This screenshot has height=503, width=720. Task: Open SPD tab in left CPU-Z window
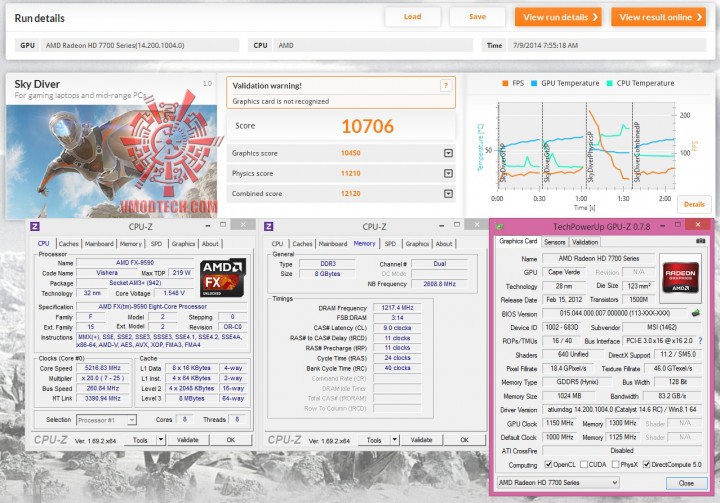click(157, 243)
